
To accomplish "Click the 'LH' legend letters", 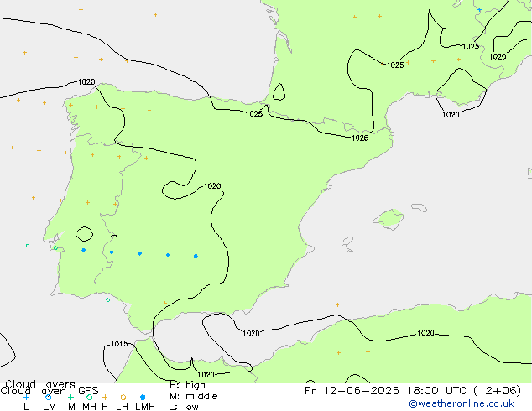I will pyautogui.click(x=122, y=407).
